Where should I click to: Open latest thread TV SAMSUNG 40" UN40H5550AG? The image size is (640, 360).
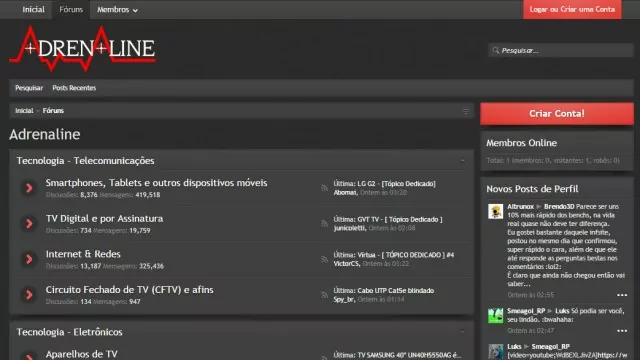point(409,355)
